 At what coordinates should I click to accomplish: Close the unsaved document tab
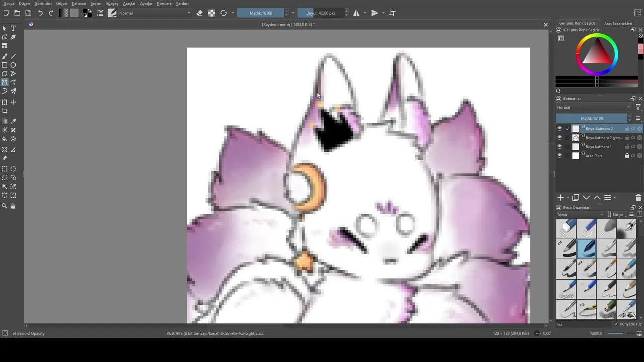[546, 25]
